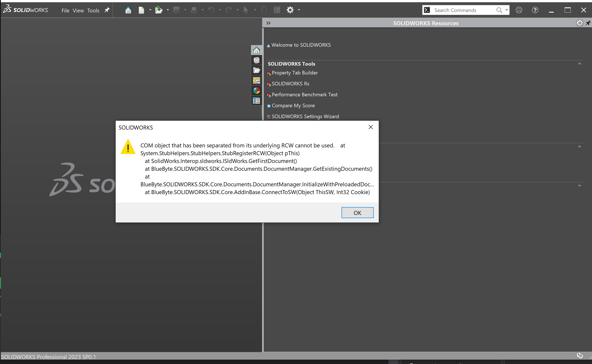Click the SOLIDWORKS logo at top left
Screen dimensions: 592x364
pyautogui.click(x=25, y=9)
